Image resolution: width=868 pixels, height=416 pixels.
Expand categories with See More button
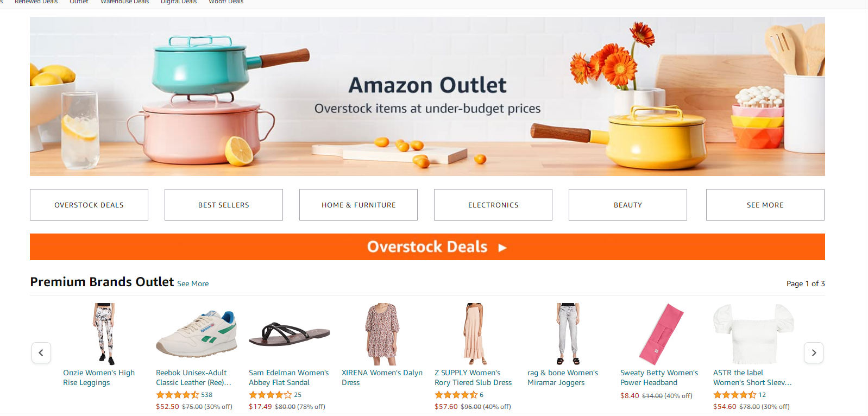pyautogui.click(x=765, y=205)
